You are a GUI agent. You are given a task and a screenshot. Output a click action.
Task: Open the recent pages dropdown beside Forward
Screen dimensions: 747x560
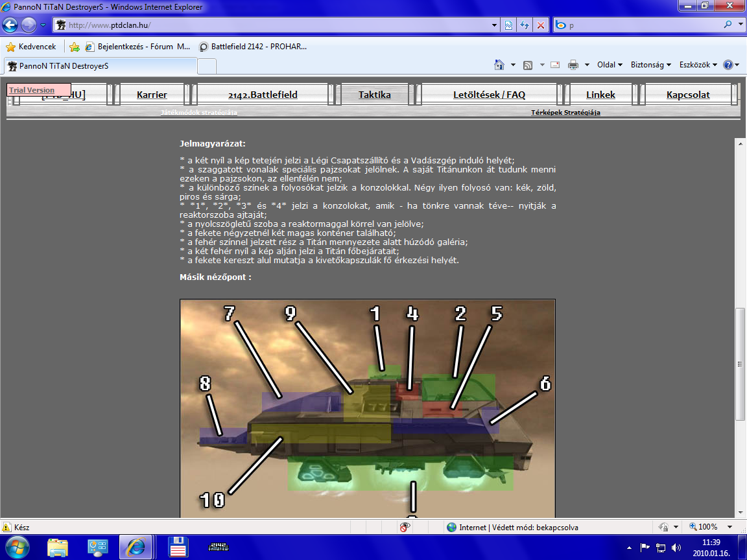pos(43,25)
